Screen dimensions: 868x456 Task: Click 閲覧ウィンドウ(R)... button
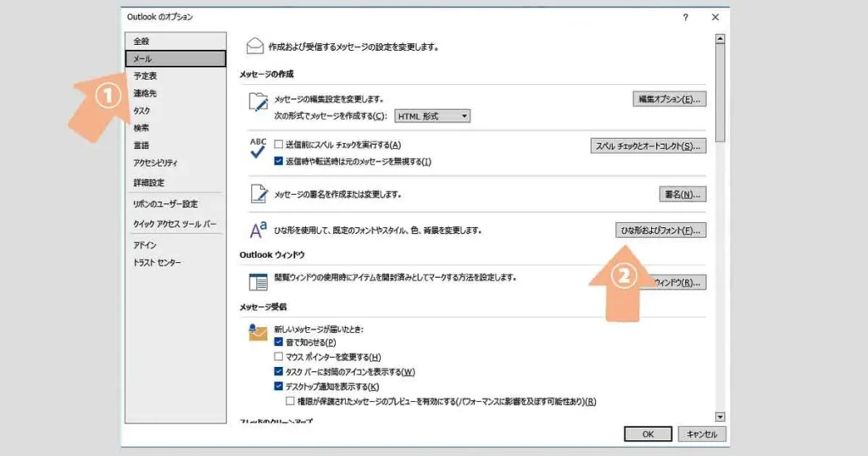[x=675, y=282]
